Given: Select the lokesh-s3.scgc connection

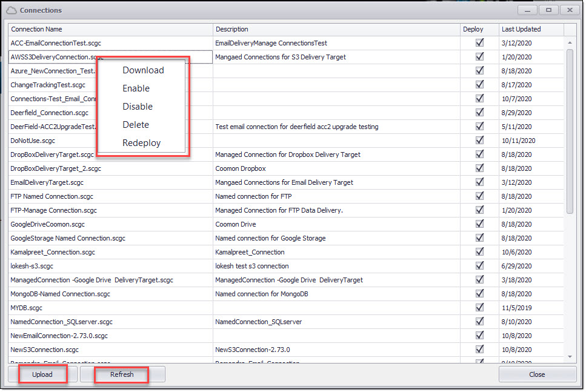Looking at the screenshot, I should (x=32, y=266).
